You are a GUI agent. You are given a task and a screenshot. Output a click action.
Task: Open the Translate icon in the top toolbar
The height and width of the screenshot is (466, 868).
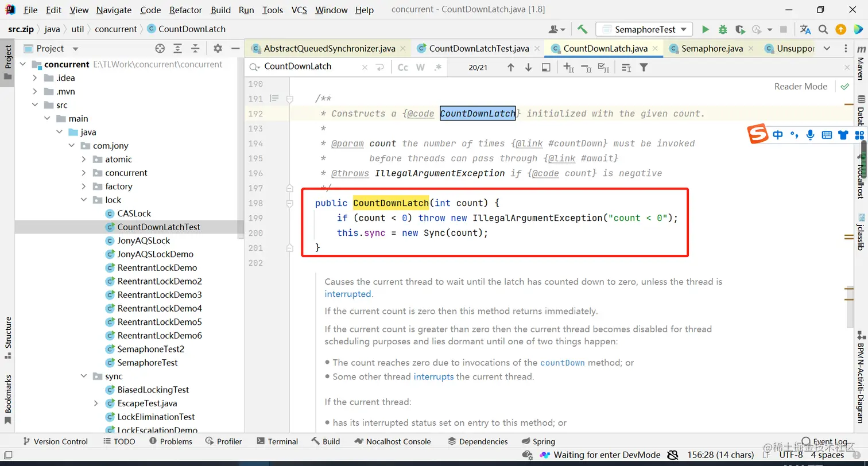click(x=805, y=29)
